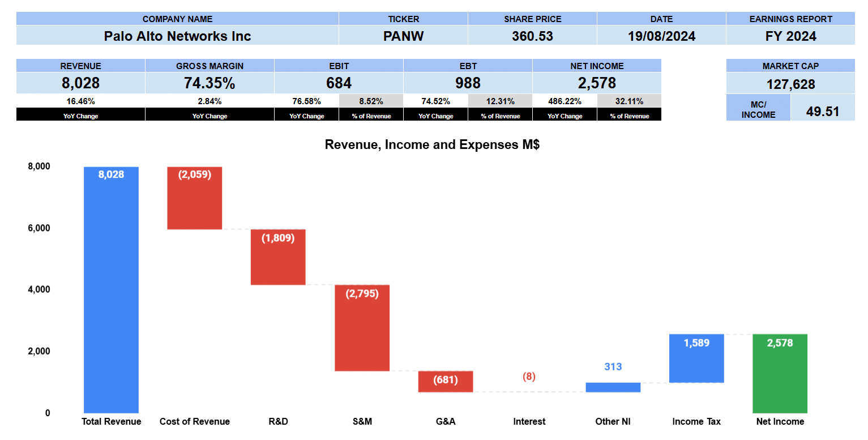The image size is (868, 440).
Task: Click the Cost of Revenue axis label
Action: [195, 422]
